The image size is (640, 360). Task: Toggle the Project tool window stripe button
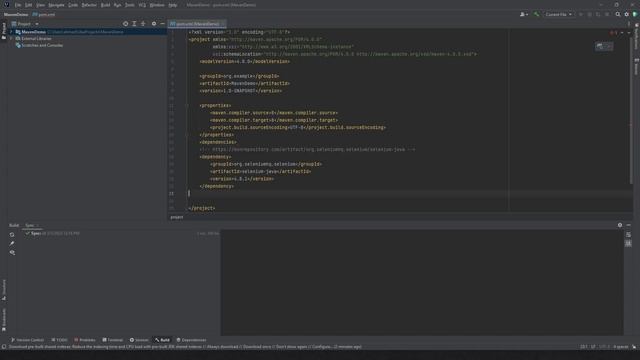[x=4, y=31]
